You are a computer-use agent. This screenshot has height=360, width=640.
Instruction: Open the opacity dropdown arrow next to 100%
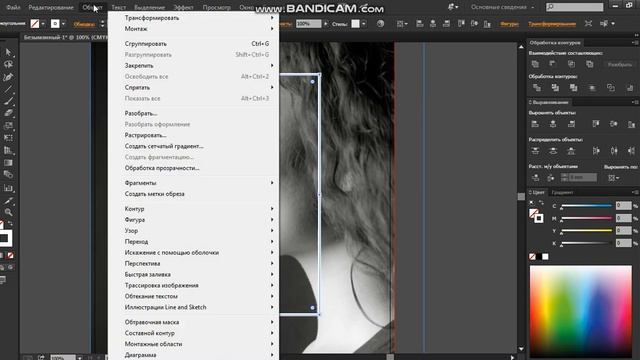325,24
